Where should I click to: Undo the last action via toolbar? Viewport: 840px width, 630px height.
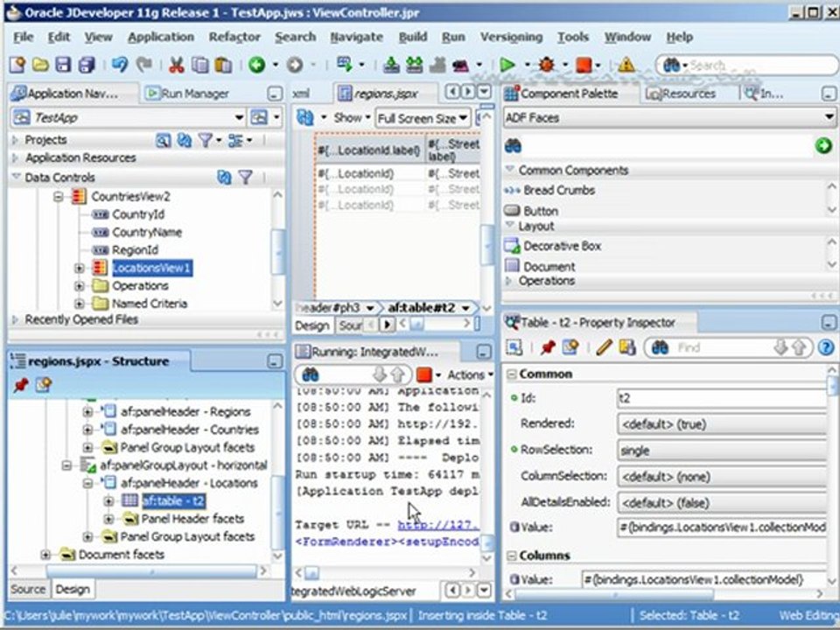click(120, 65)
